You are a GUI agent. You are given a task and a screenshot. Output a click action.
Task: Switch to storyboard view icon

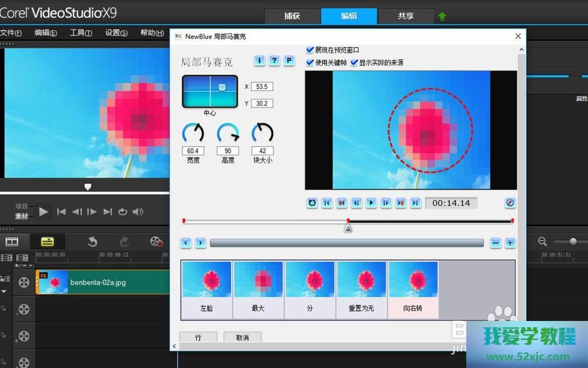pos(12,242)
